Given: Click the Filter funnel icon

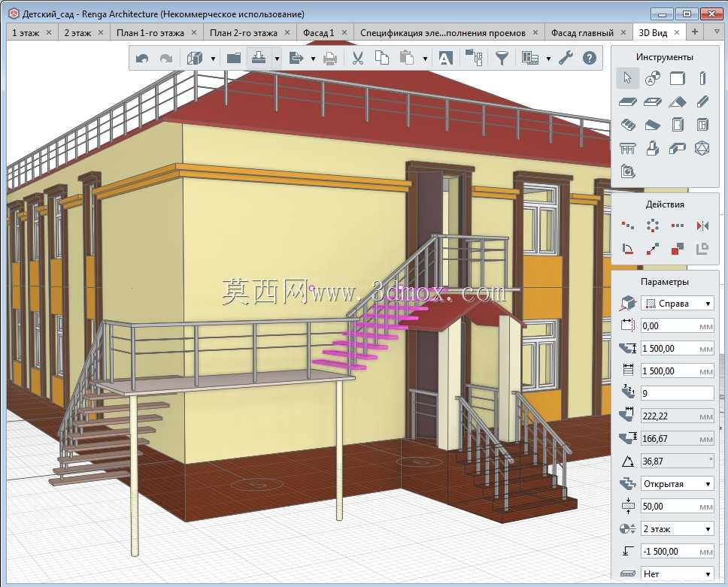Looking at the screenshot, I should pos(502,58).
